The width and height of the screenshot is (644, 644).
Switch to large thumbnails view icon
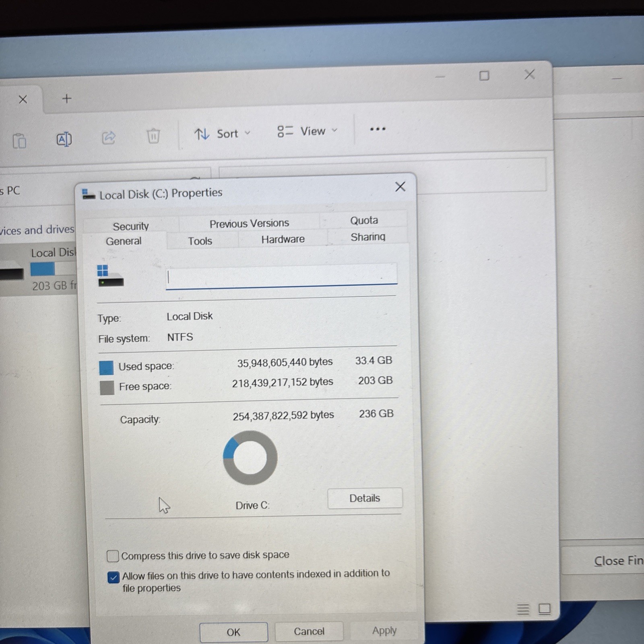[x=545, y=609]
